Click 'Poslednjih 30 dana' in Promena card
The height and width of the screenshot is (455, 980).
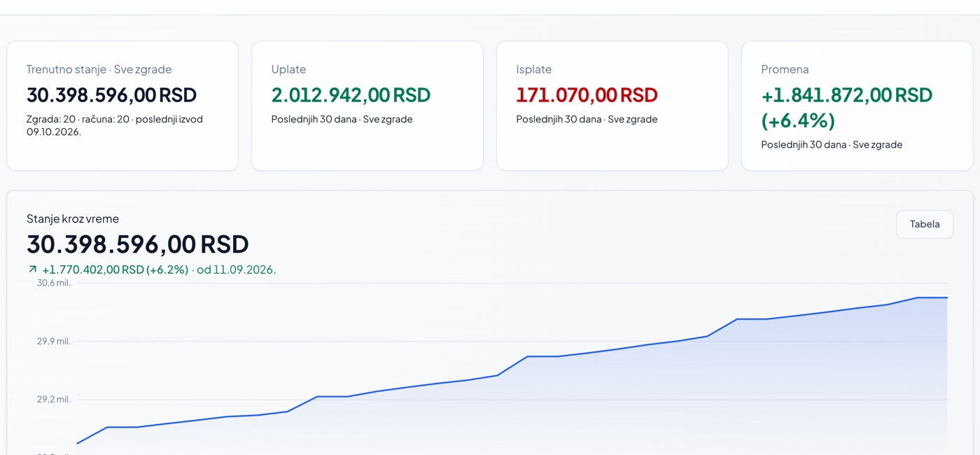point(804,144)
